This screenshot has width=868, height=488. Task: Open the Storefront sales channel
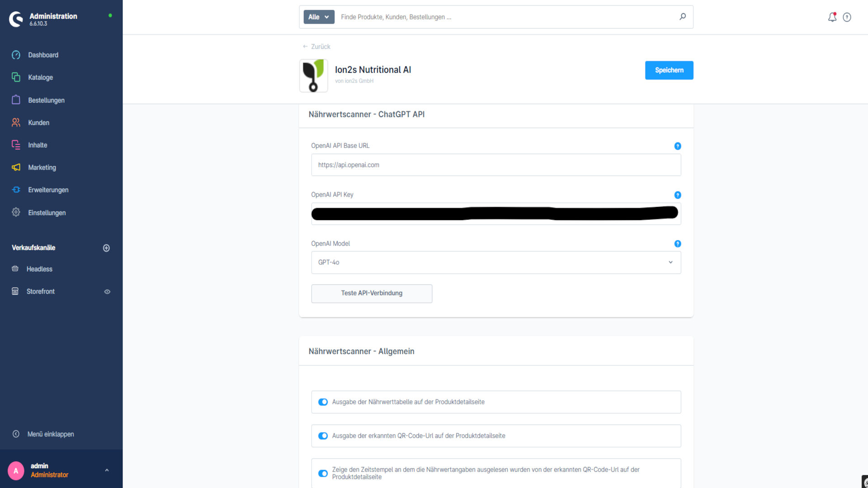coord(41,291)
